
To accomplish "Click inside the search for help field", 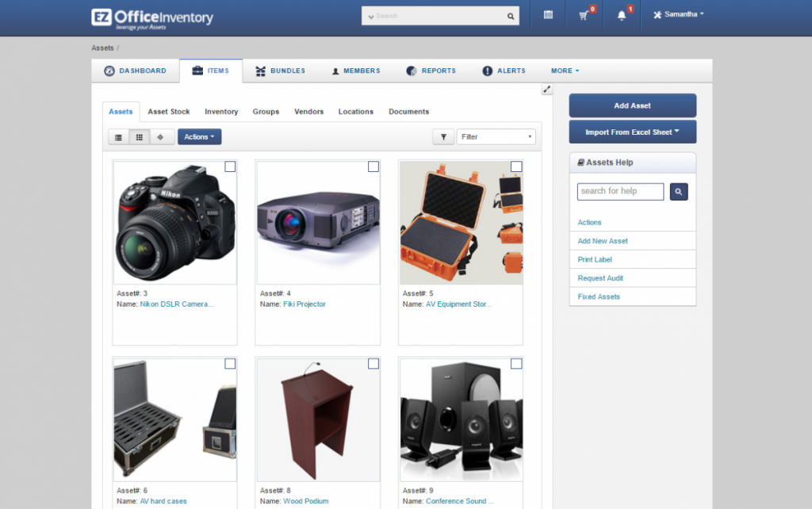I will pyautogui.click(x=620, y=191).
